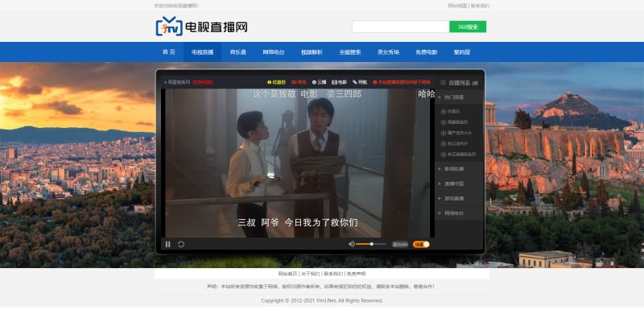
Task: Mute the player via the speaker icon
Action: [352, 244]
